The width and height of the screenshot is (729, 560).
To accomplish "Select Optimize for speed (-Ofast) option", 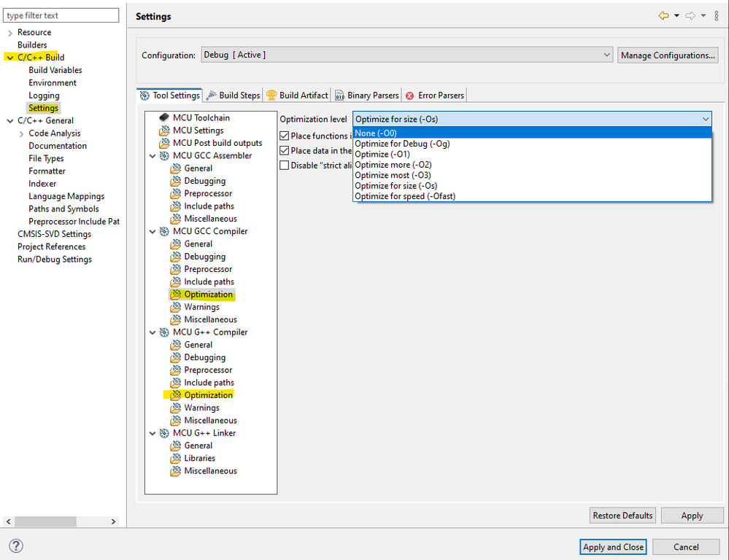I will (532, 196).
